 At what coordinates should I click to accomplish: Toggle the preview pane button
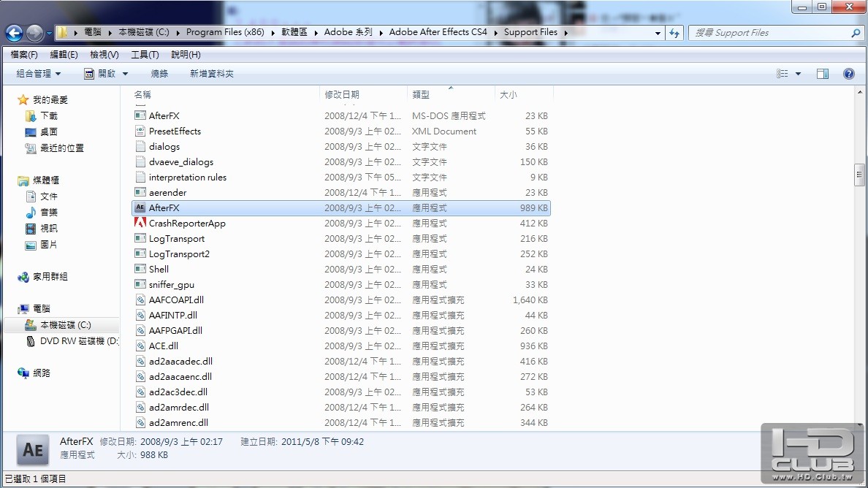823,74
